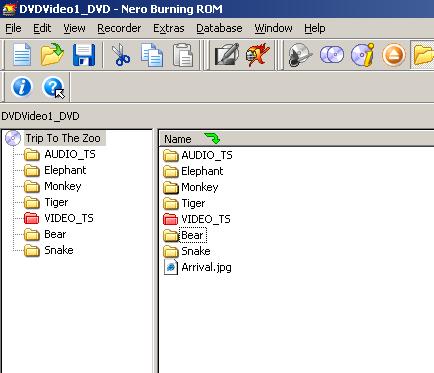The image size is (434, 373).
Task: Select Trip To The Zoo disc root
Action: click(63, 138)
